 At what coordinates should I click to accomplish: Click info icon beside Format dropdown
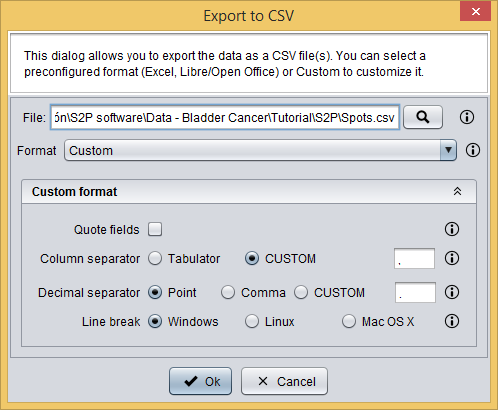[x=473, y=150]
